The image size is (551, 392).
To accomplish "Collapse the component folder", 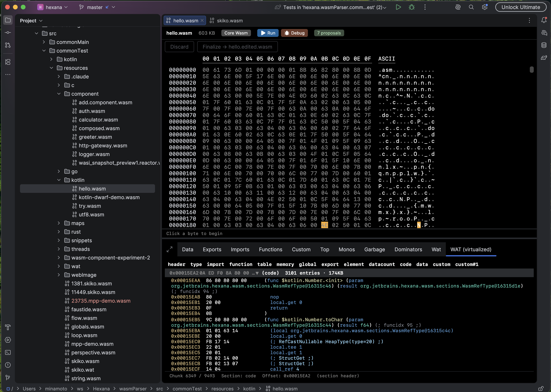I will [59, 94].
